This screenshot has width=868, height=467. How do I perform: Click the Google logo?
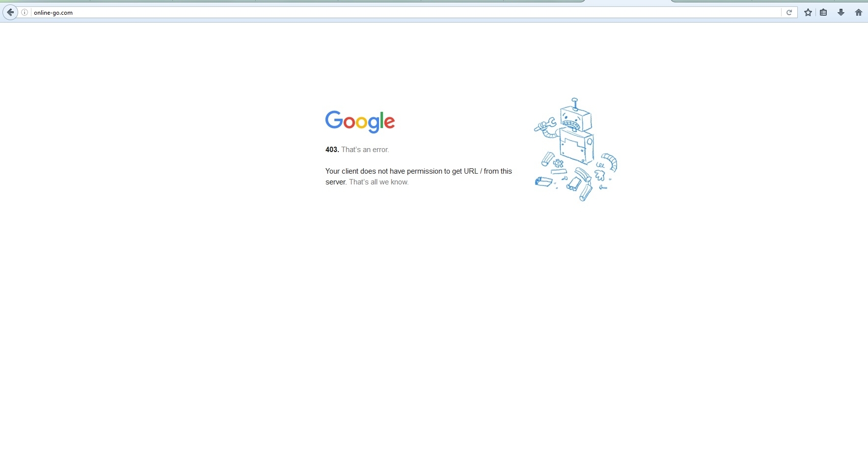[x=360, y=122]
